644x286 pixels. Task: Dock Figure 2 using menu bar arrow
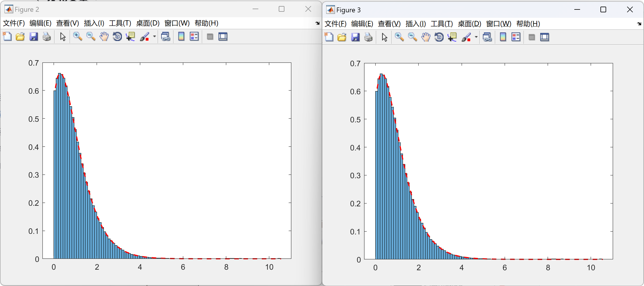coord(317,23)
